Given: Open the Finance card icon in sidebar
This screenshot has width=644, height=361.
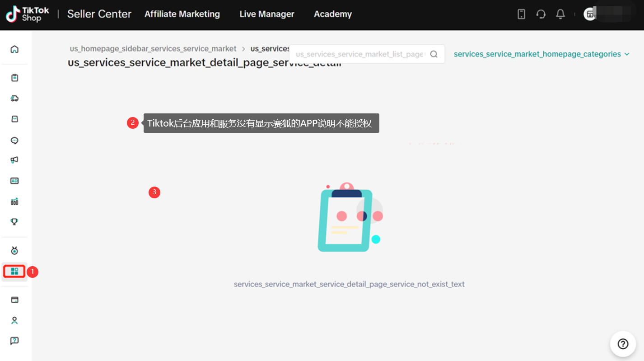Looking at the screenshot, I should click(x=14, y=300).
